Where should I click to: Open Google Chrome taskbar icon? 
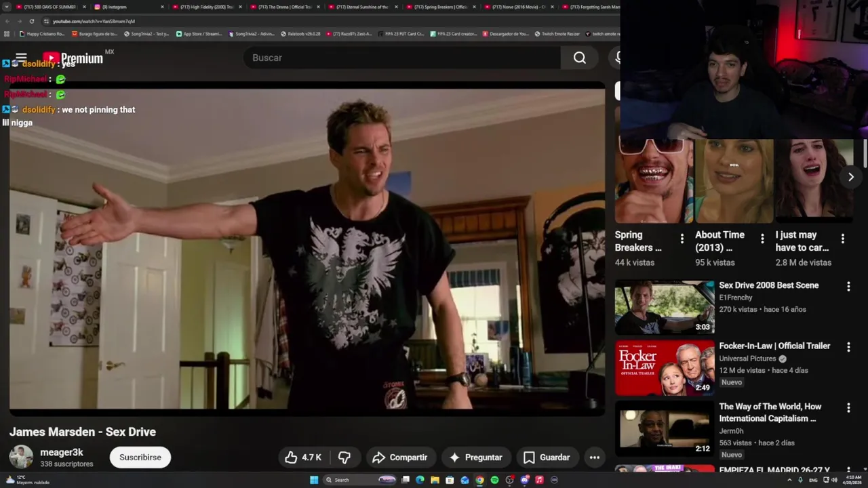pyautogui.click(x=479, y=480)
